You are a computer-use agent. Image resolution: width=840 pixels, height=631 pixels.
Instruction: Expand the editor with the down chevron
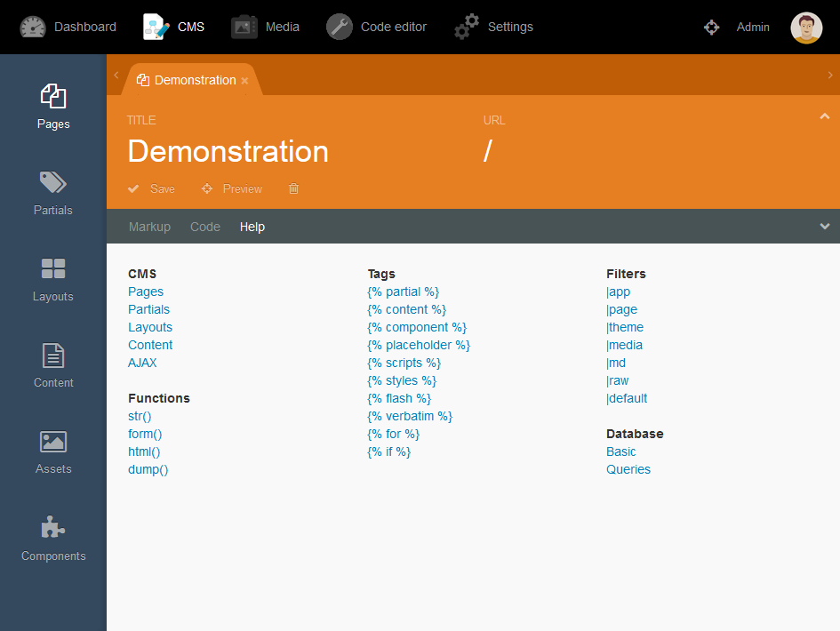pos(825,226)
